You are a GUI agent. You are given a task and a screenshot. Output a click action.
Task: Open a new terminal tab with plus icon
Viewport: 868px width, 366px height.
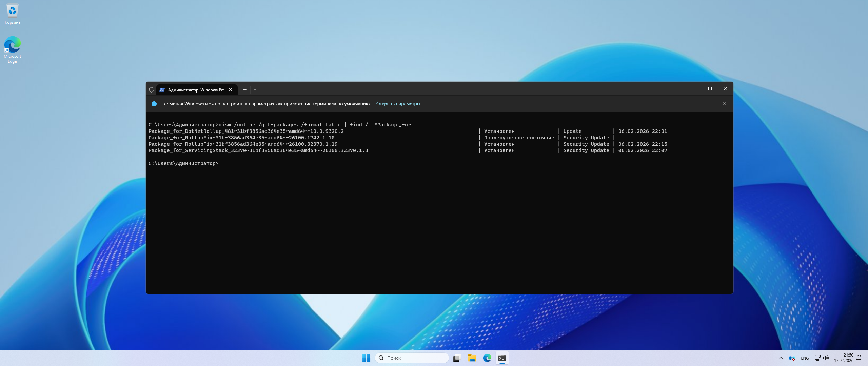(x=245, y=90)
